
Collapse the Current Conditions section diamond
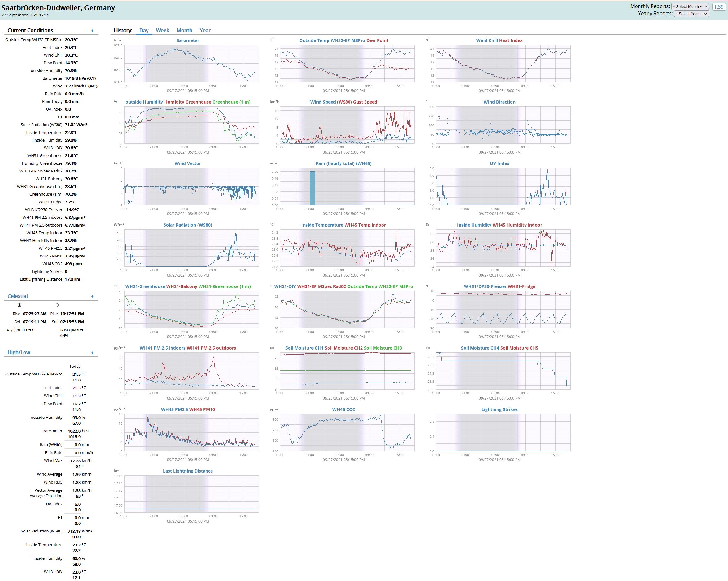click(92, 31)
